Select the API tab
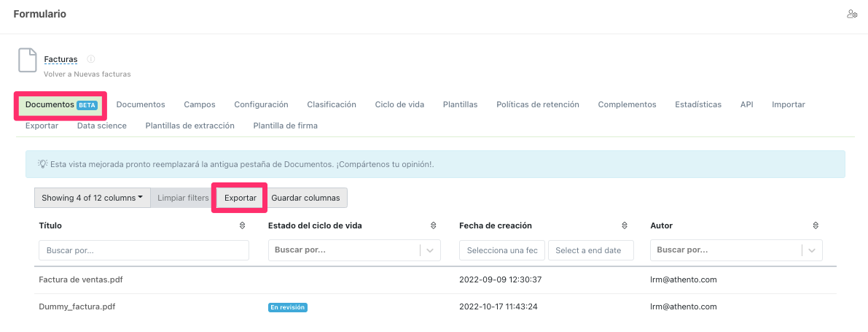 [x=747, y=104]
